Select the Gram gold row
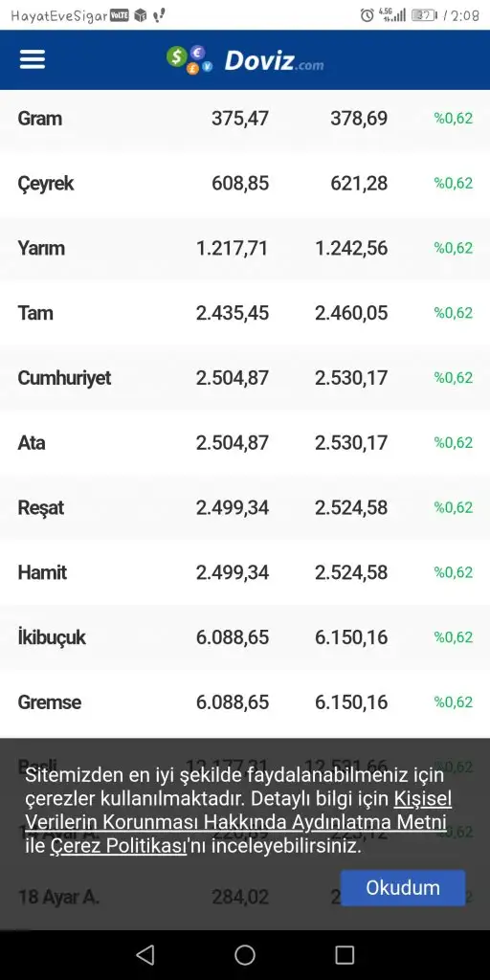The image size is (490, 980). [x=245, y=118]
